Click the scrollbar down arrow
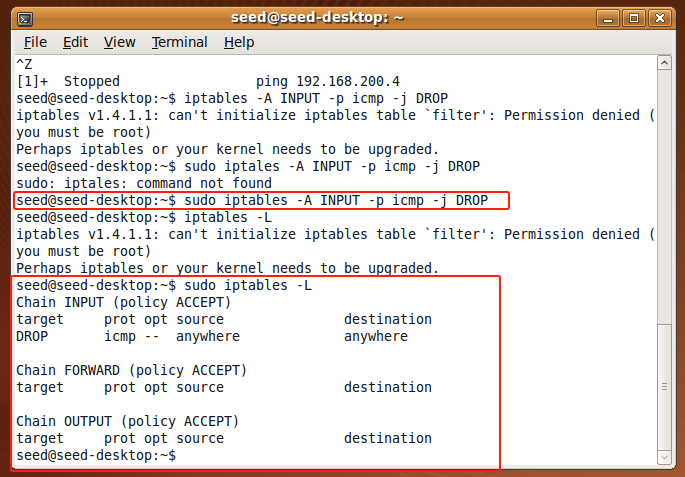The width and height of the screenshot is (685, 477). coord(664,457)
